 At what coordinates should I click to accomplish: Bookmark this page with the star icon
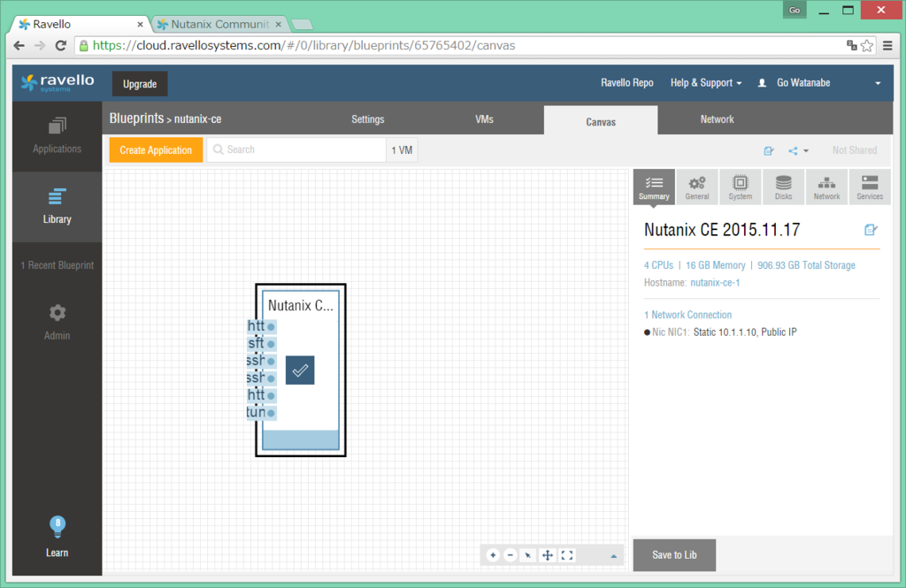pos(867,46)
